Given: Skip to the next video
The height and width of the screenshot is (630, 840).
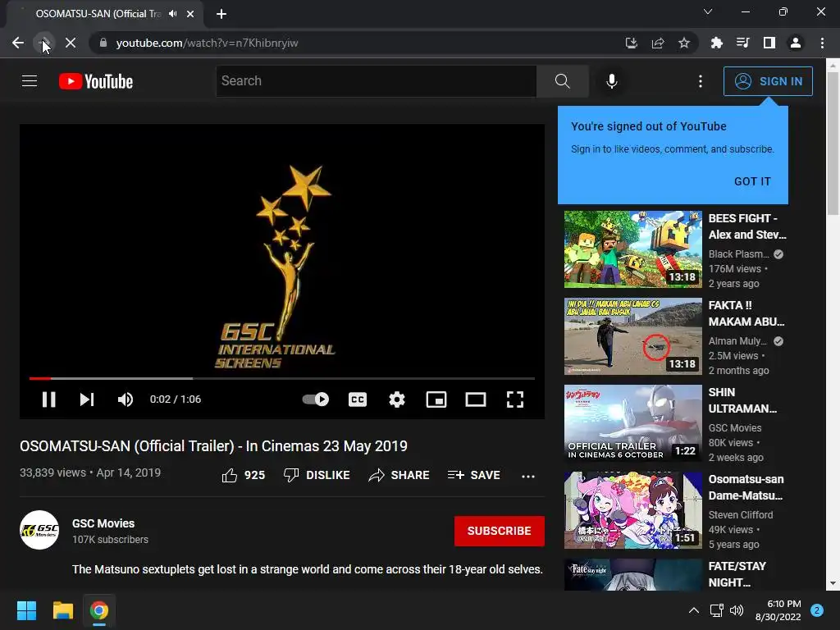Looking at the screenshot, I should [x=87, y=399].
